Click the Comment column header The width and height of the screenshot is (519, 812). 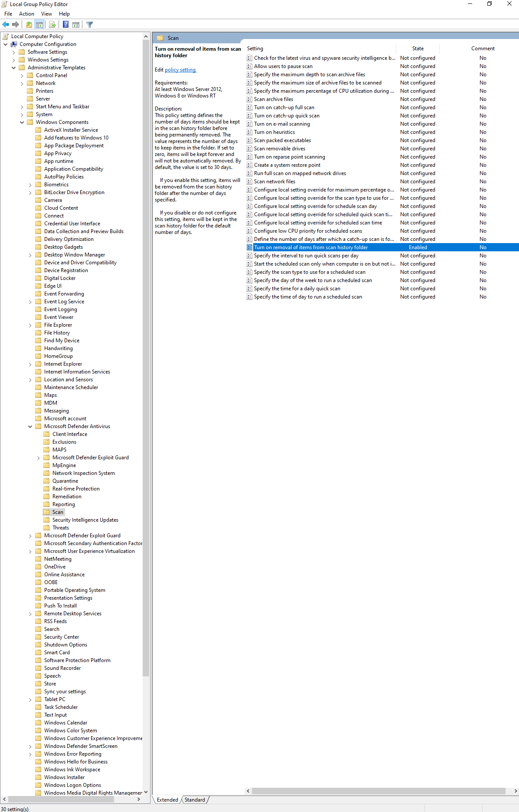[x=483, y=49]
